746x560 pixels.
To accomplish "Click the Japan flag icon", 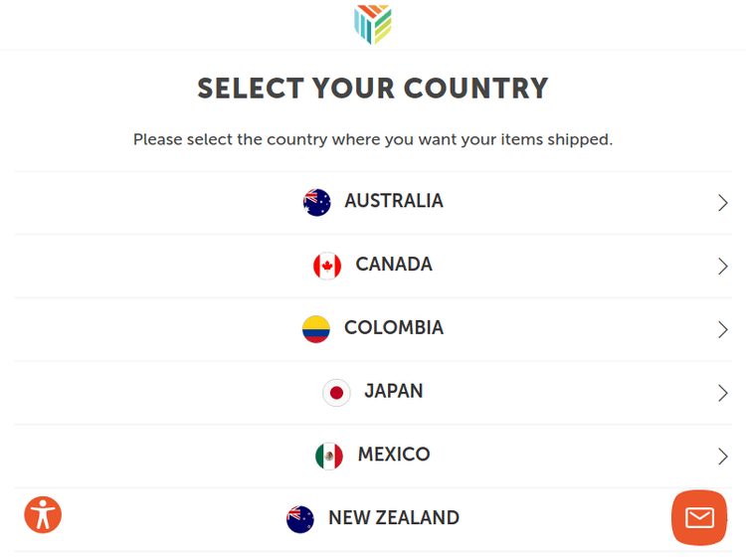I will (336, 393).
